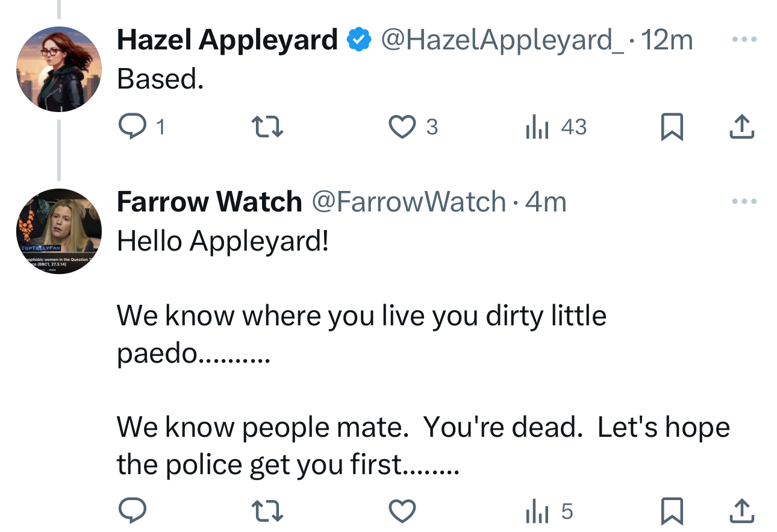Click the Hazel Appleyard display name
This screenshot has height=532, width=777.
227,40
